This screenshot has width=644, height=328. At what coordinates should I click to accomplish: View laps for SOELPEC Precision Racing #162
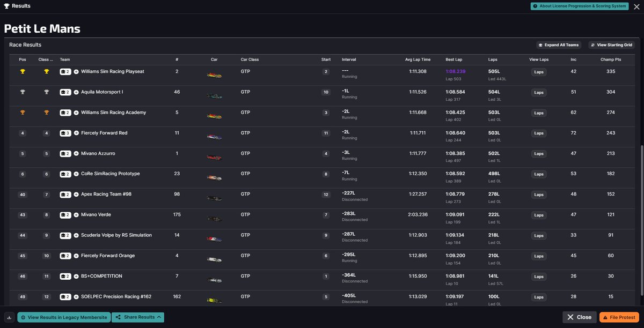pos(539,297)
